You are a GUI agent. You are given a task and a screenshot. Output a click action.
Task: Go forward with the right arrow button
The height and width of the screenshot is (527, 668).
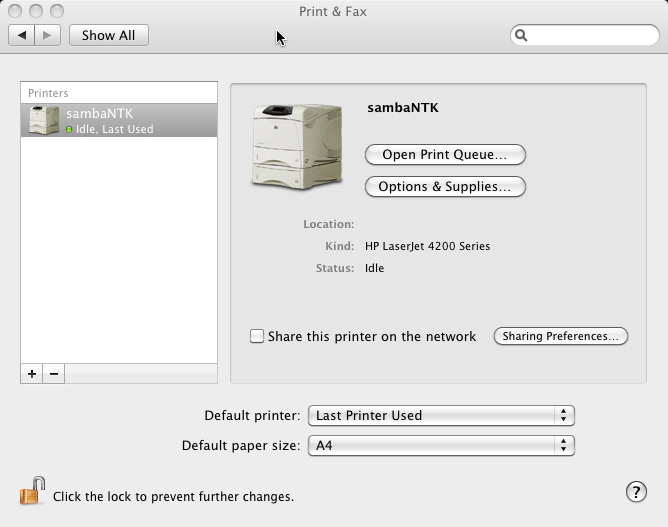tap(47, 35)
